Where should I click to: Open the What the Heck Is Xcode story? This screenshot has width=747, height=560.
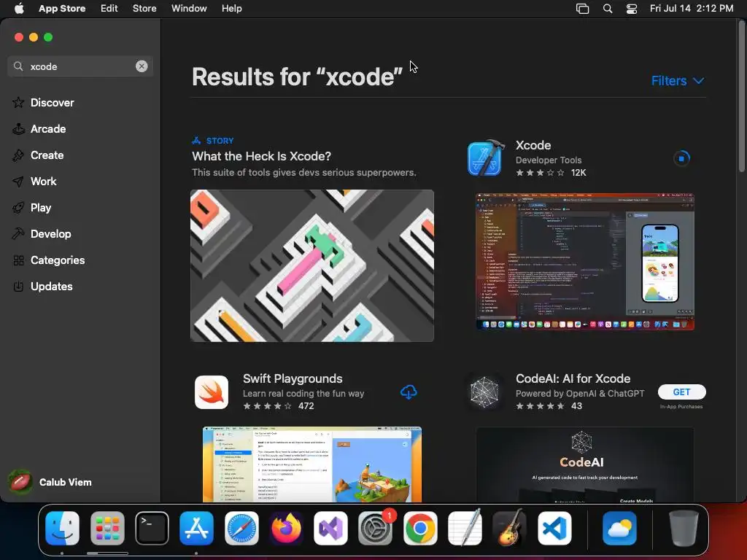point(262,156)
